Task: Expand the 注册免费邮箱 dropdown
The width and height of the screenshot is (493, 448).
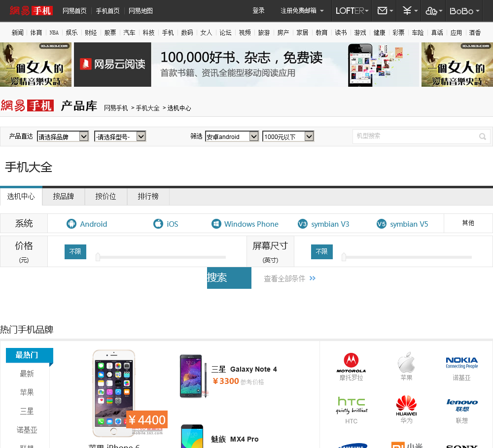Action: tap(302, 11)
